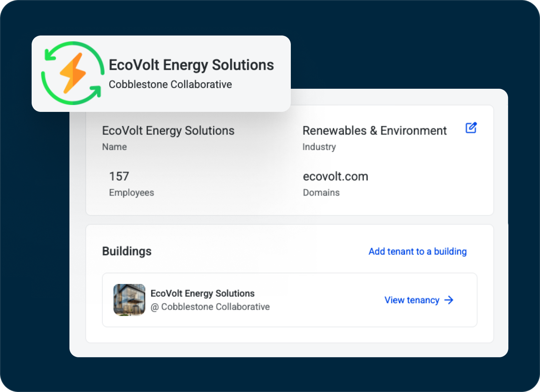The height and width of the screenshot is (392, 540).
Task: Click the Buildings section heading
Action: (x=127, y=251)
